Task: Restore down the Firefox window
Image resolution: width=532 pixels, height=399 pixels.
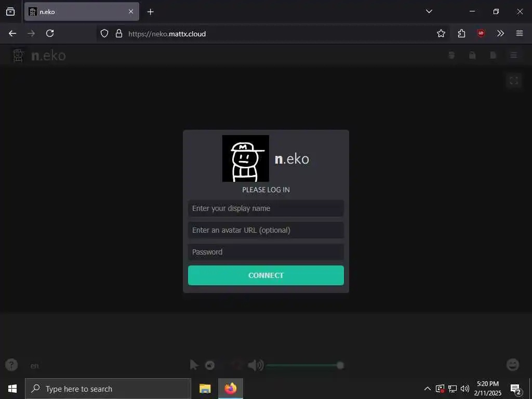Action: (x=496, y=11)
